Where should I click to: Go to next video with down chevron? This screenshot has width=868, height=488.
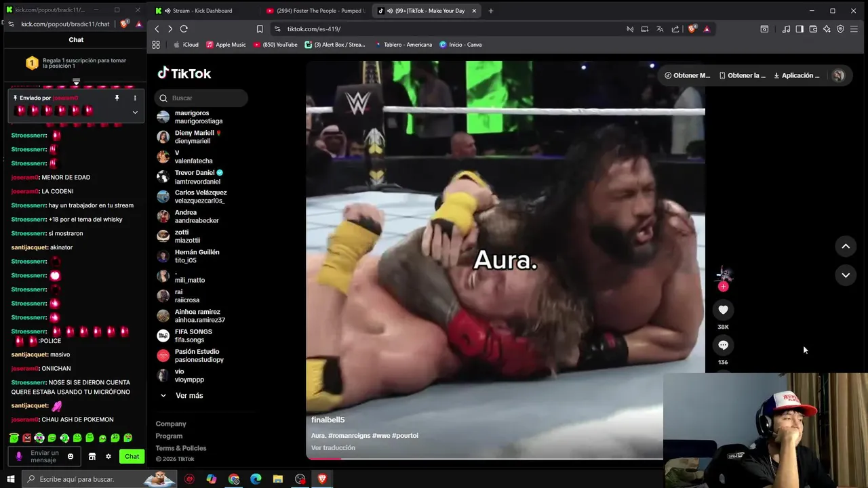[x=846, y=275]
